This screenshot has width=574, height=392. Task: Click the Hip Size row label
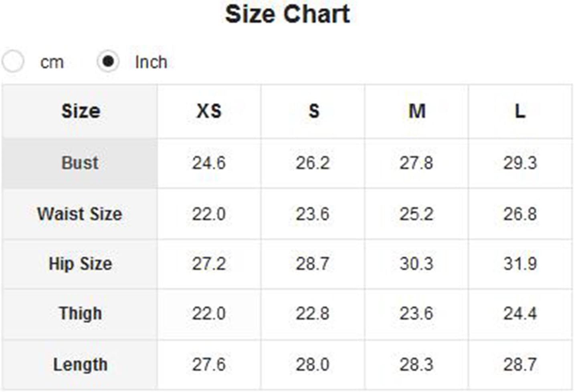coord(80,264)
